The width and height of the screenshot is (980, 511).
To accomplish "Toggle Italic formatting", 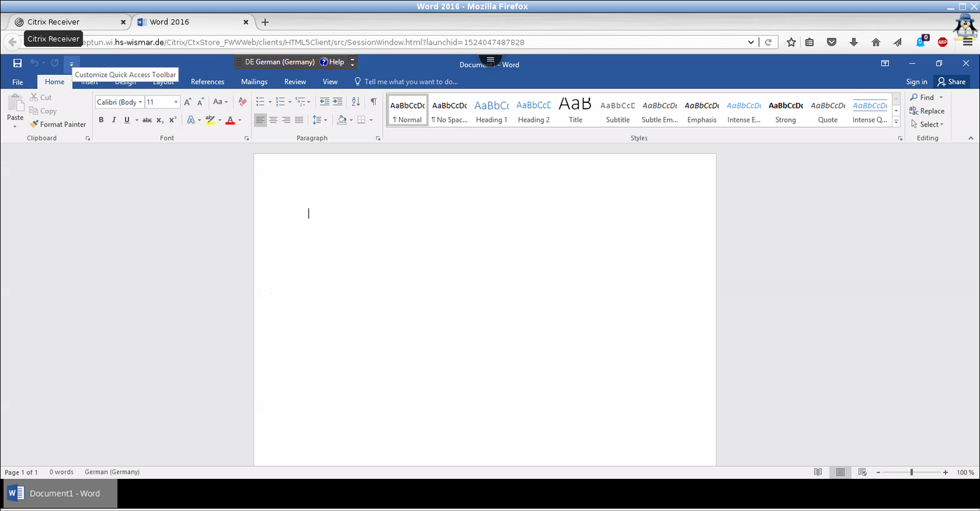I will [x=113, y=120].
